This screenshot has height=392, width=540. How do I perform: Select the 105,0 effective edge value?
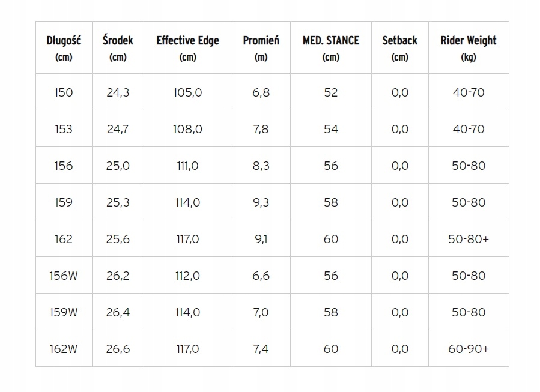click(x=187, y=92)
